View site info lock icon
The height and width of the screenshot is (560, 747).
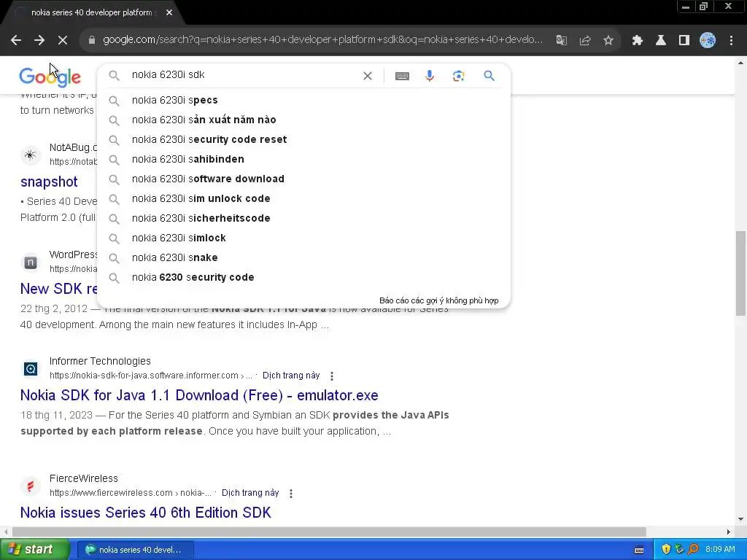coord(92,41)
